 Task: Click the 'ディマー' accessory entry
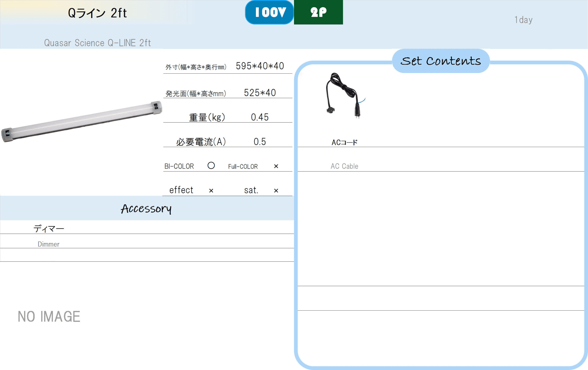(x=49, y=229)
